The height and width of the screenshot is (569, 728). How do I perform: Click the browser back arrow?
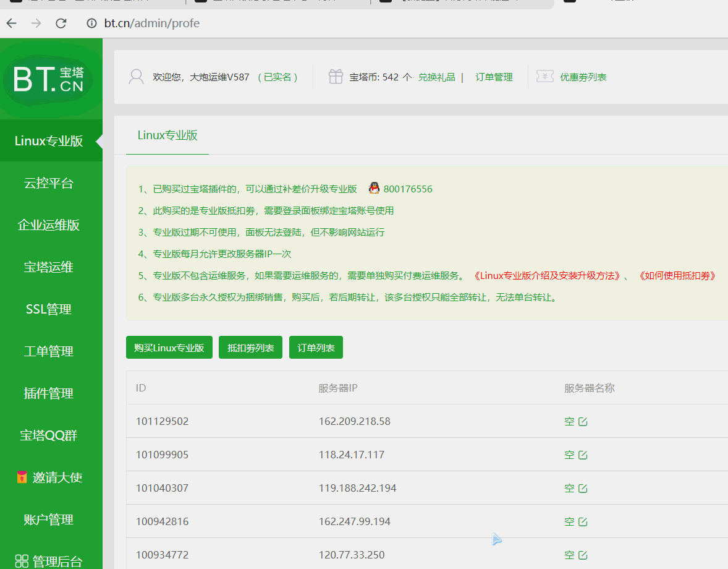12,24
